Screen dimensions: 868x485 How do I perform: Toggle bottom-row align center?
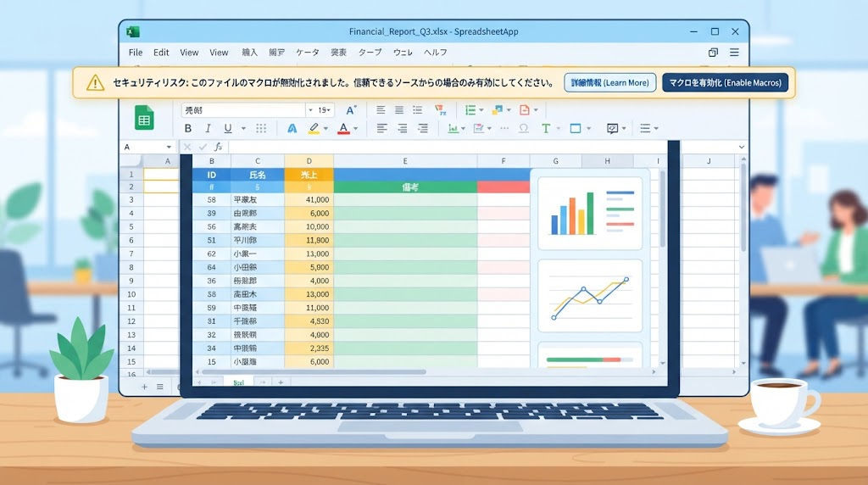(x=403, y=128)
